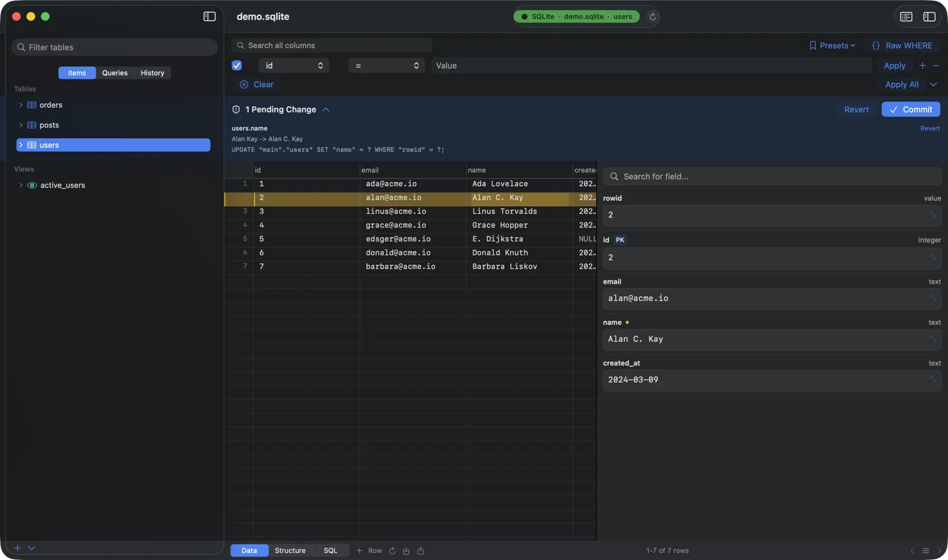The height and width of the screenshot is (560, 948).
Task: Click the small Revert link for users.name
Action: (930, 129)
